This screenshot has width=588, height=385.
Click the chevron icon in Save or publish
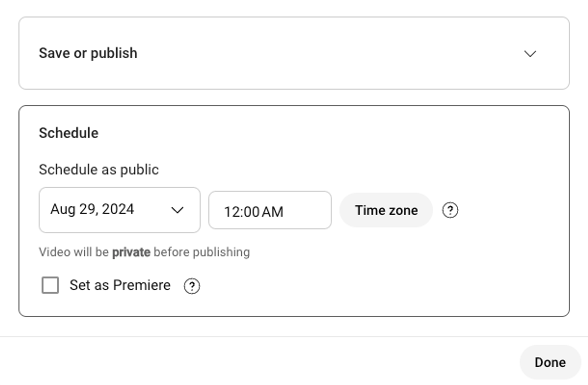[x=530, y=54]
